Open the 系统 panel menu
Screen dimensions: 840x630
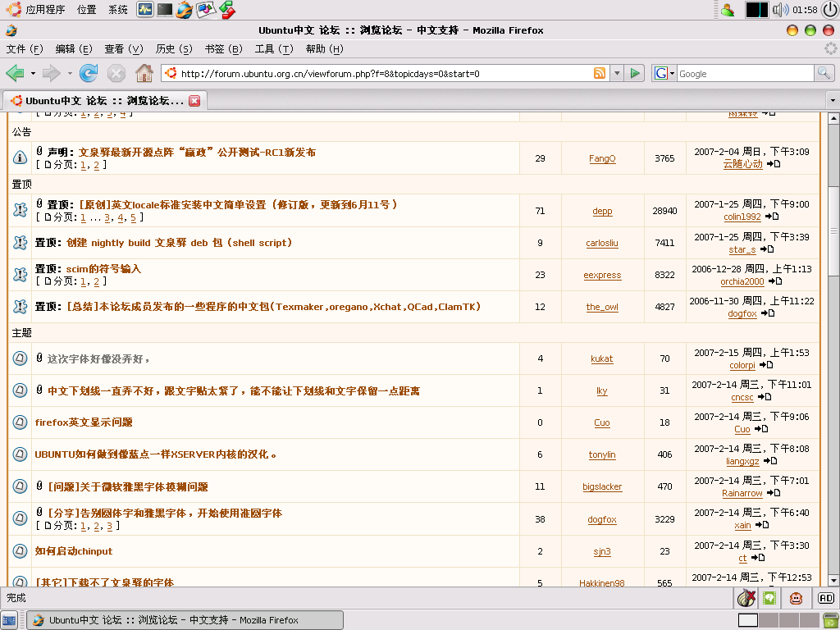(118, 10)
